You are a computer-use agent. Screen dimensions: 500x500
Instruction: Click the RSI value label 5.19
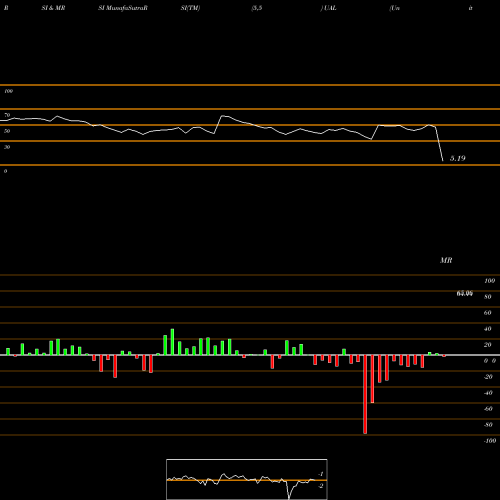(x=458, y=158)
